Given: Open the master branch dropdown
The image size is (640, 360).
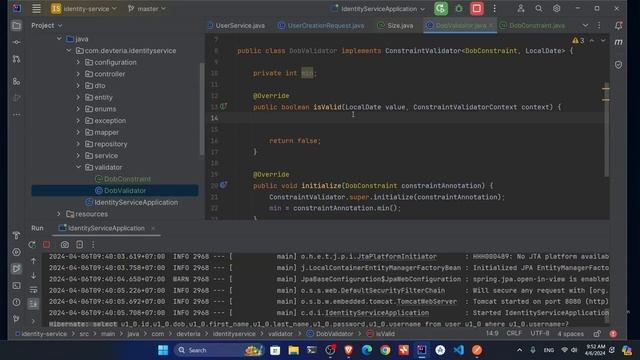Looking at the screenshot, I should tap(147, 9).
